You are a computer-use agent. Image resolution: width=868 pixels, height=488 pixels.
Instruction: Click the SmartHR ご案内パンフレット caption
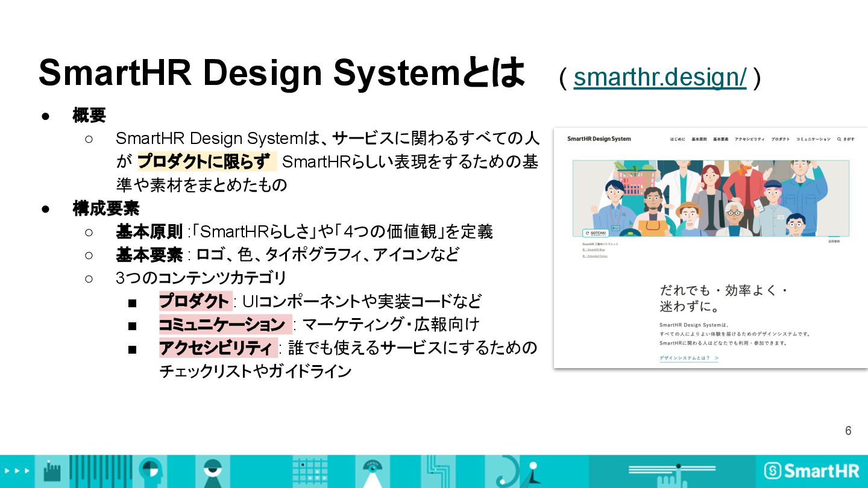click(x=600, y=243)
